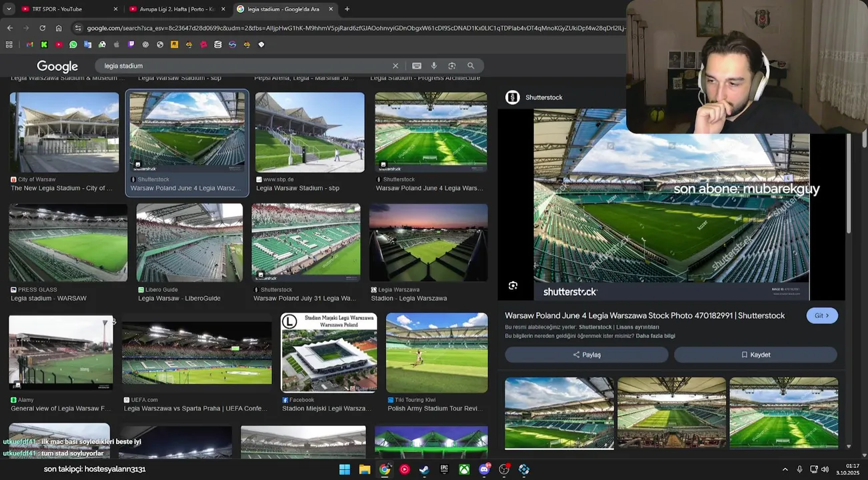This screenshot has height=480, width=868.
Task: Click 'Legia Warsaw Stadium - sbp' caption
Action: tap(298, 188)
